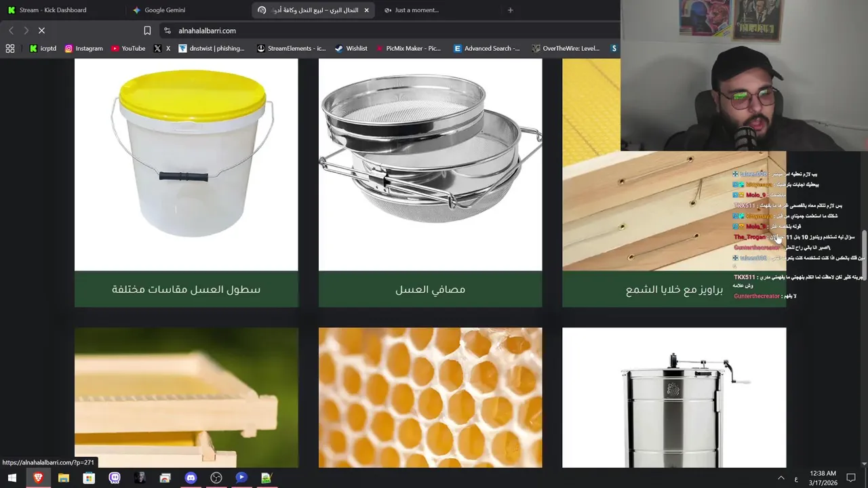868x488 pixels.
Task: Open Notepad++ from the taskbar
Action: tap(267, 478)
